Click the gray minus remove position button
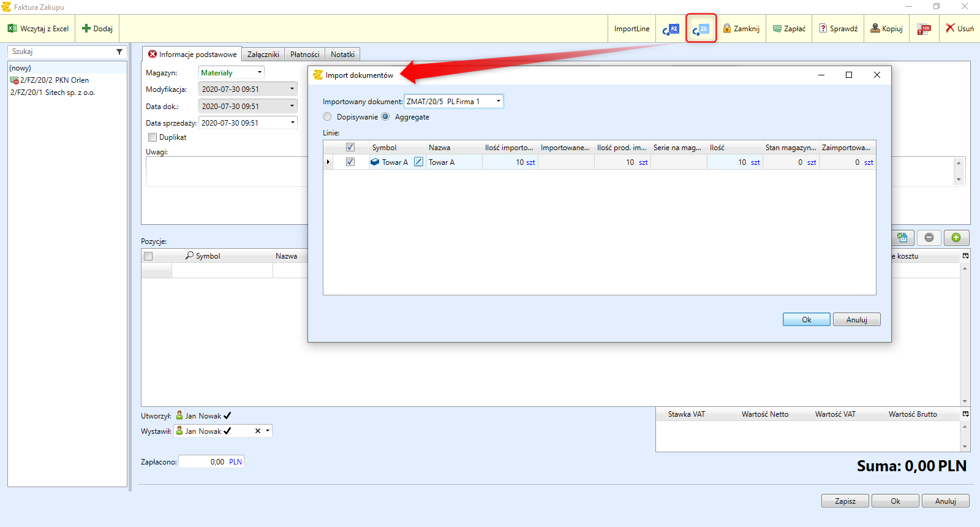The image size is (980, 527). pos(929,238)
